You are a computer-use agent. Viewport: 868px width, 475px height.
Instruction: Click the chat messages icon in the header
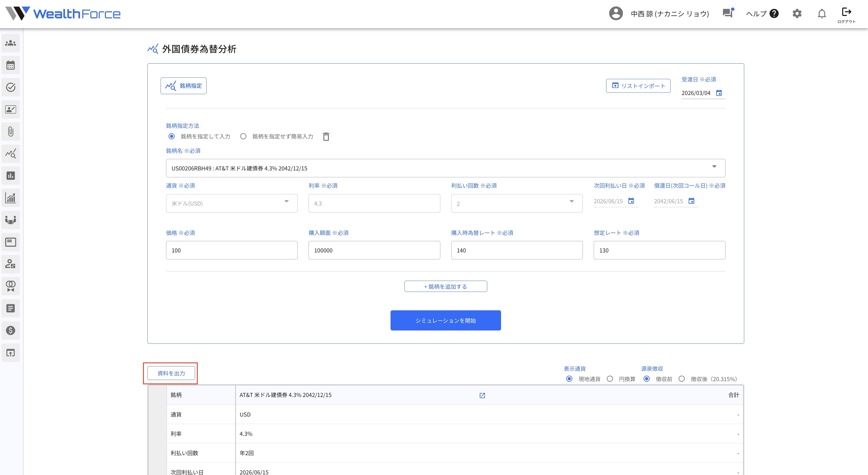tap(728, 14)
